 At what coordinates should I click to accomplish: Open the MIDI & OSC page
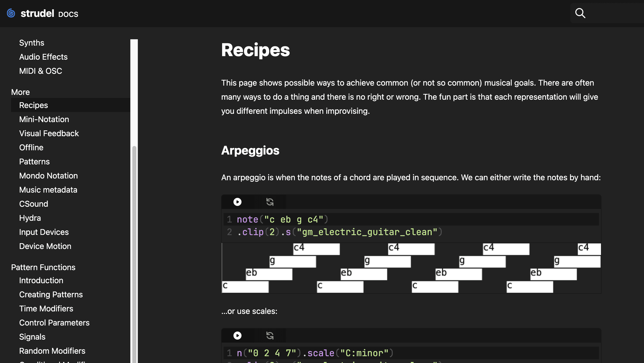tap(41, 71)
